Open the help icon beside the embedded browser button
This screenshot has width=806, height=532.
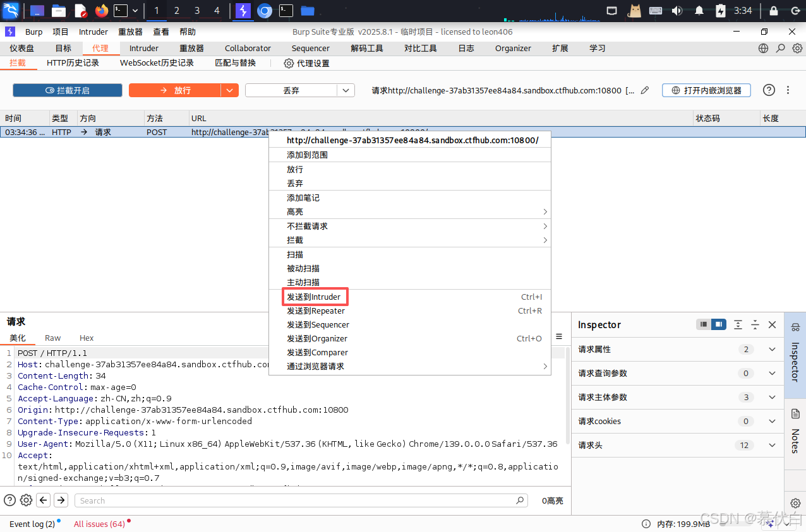point(769,90)
